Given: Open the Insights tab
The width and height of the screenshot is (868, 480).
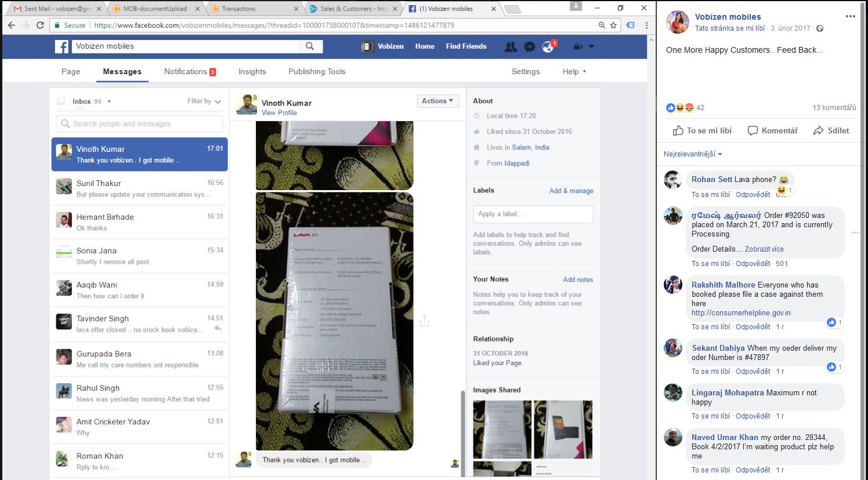Looking at the screenshot, I should click(252, 71).
